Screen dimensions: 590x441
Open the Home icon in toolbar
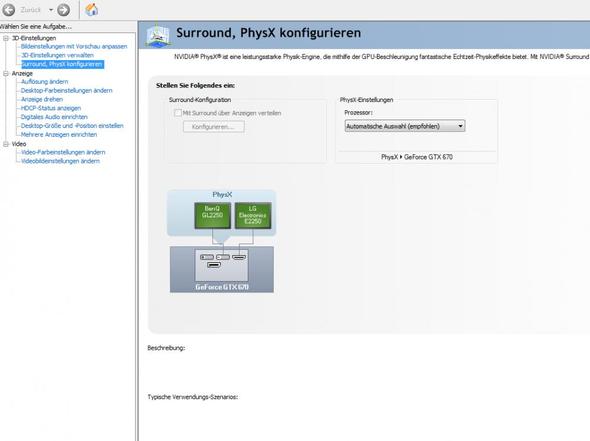point(91,9)
